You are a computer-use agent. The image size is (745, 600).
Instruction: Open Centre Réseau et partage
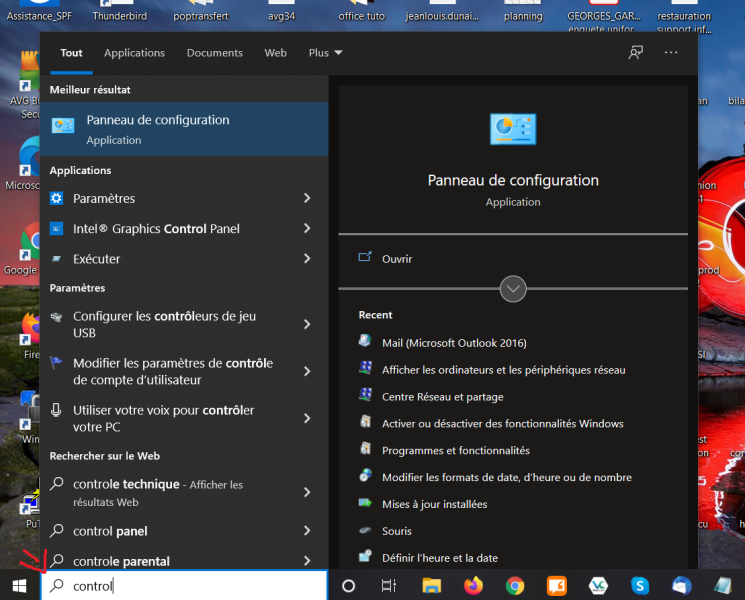[443, 397]
